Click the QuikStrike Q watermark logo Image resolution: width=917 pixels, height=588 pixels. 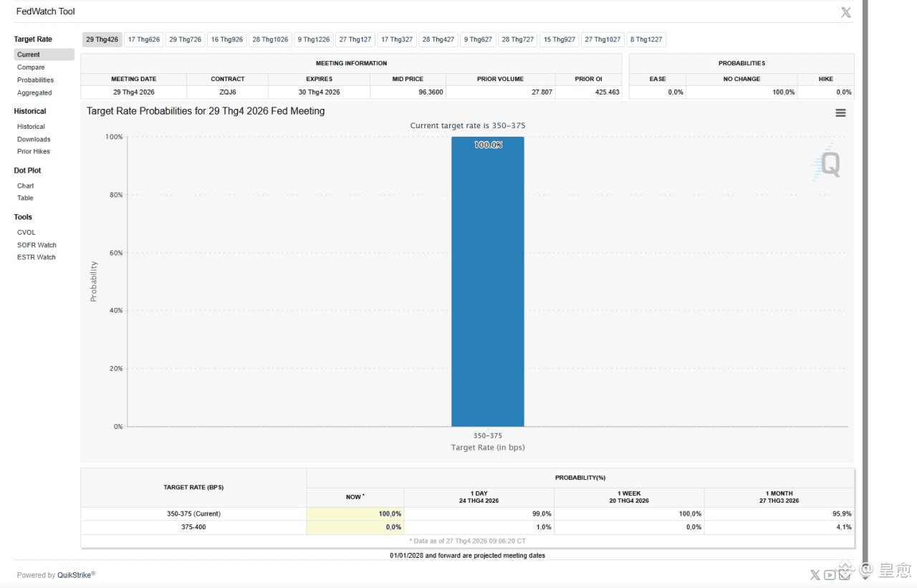click(827, 163)
